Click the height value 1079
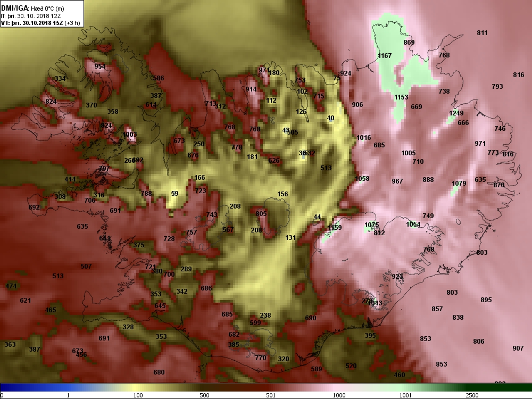The image size is (532, 399). [459, 184]
